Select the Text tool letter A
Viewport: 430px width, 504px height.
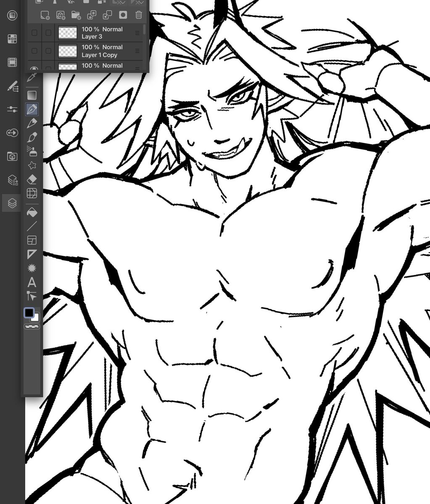coord(32,282)
